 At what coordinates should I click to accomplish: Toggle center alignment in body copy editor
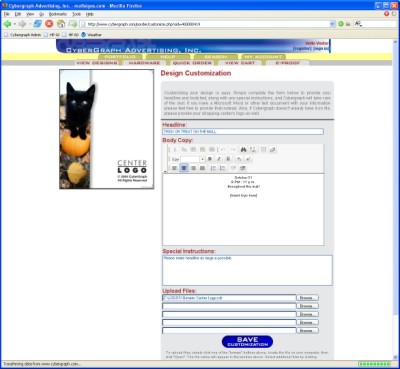pos(184,168)
